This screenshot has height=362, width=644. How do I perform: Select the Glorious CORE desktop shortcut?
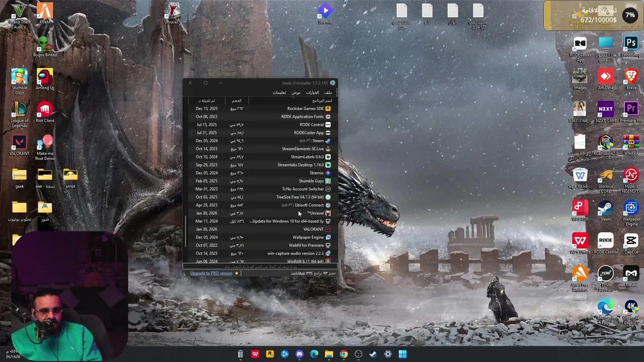point(606,180)
